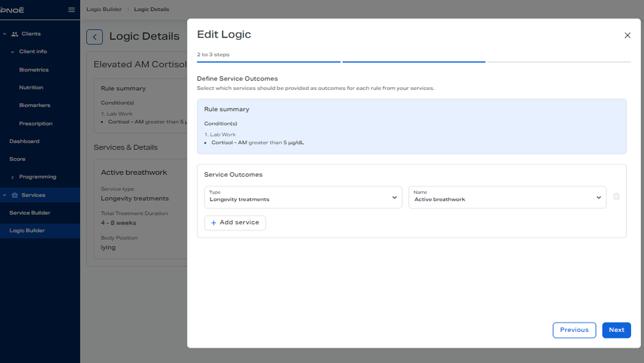Click the Previous button
The width and height of the screenshot is (644, 363).
(574, 330)
